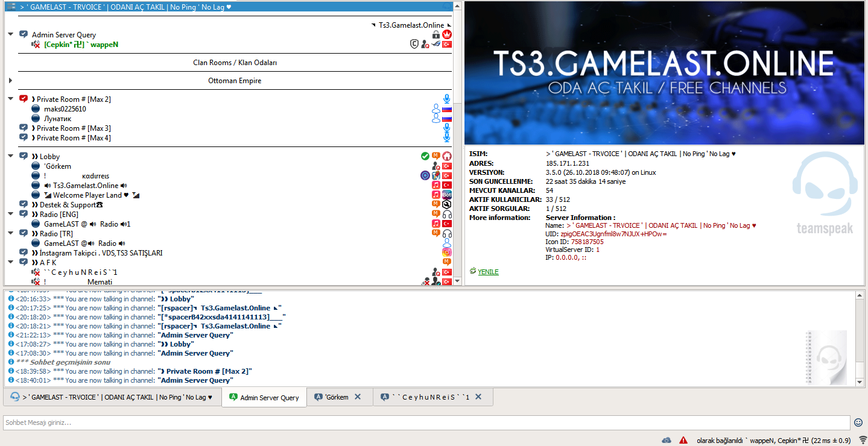868x446 pixels.
Task: Click the music note badge on Ts3.Gamelast.Online user
Action: point(436,185)
